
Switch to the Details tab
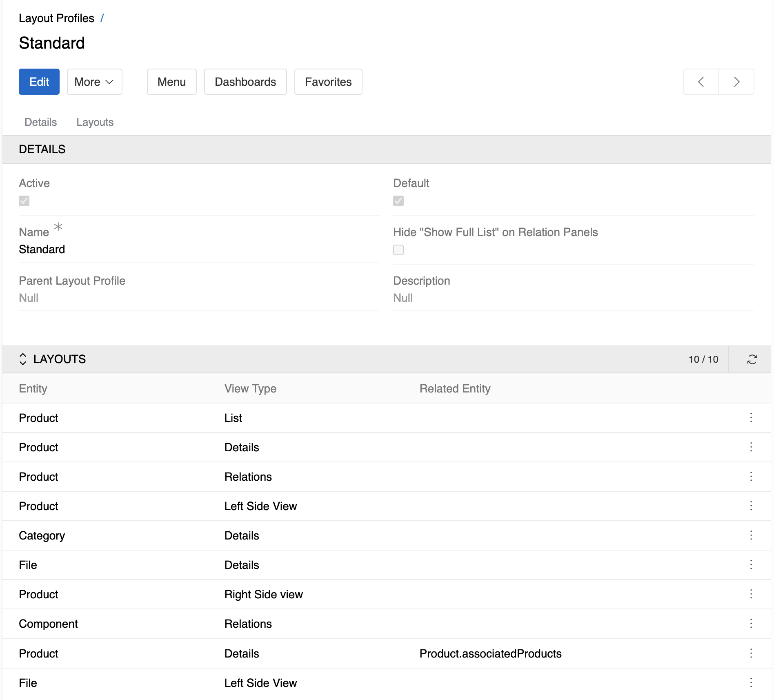(40, 122)
